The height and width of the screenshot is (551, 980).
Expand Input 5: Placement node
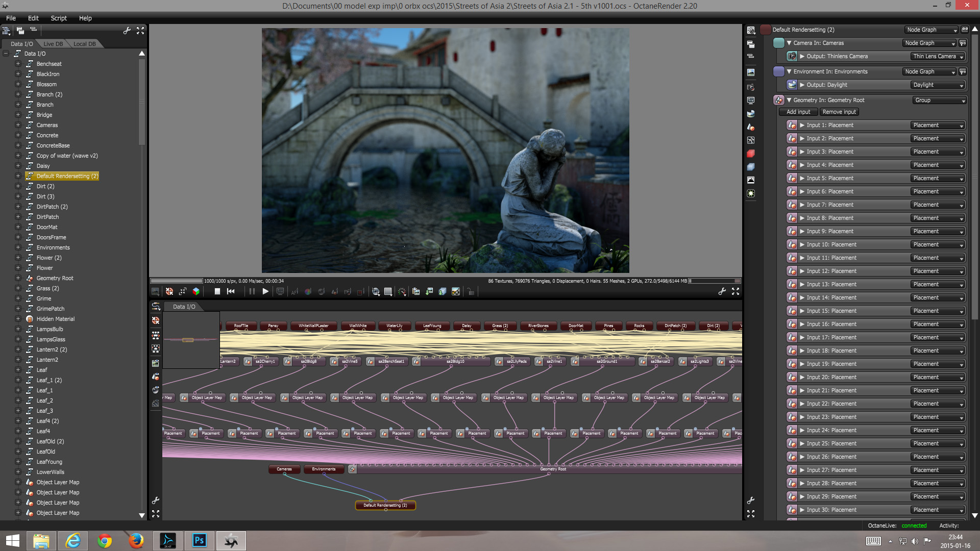802,179
